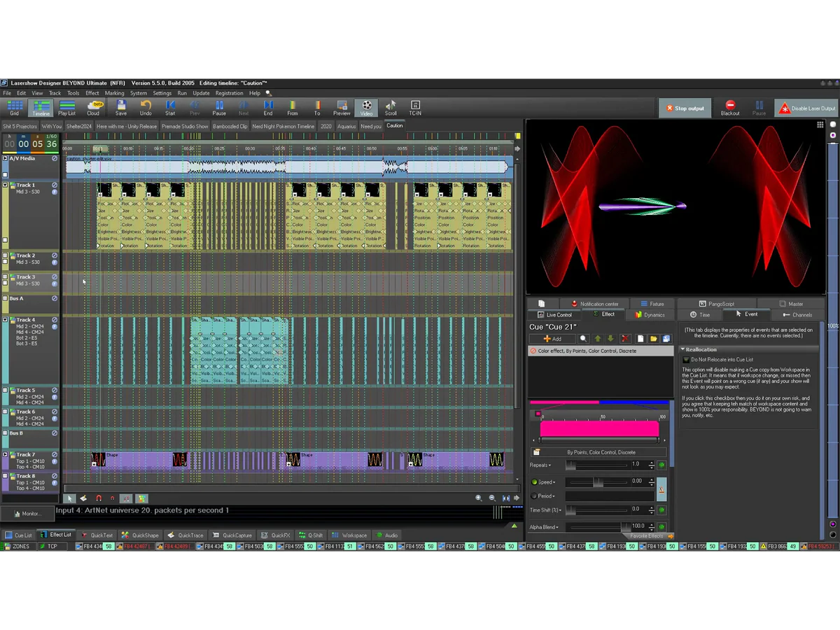840x630 pixels.
Task: Zoom in the timeline with magnifier plus
Action: point(479,498)
